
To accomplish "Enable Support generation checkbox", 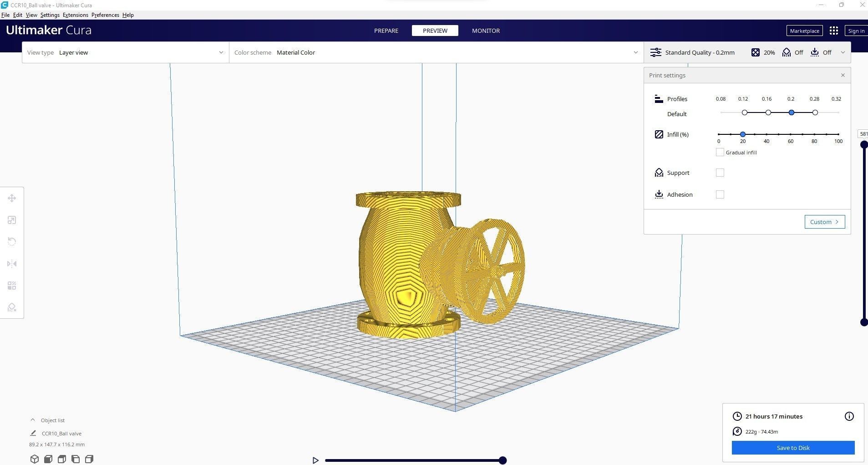I will point(720,173).
